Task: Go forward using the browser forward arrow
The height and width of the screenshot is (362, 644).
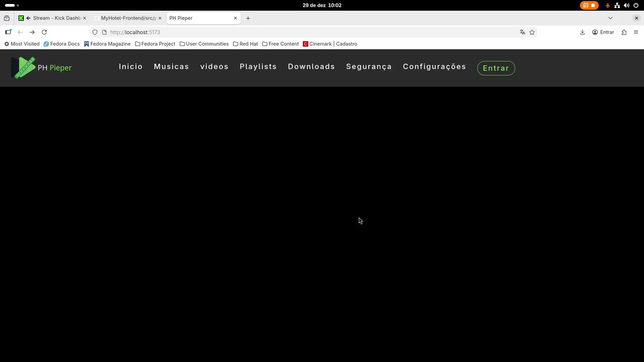Action: point(32,32)
